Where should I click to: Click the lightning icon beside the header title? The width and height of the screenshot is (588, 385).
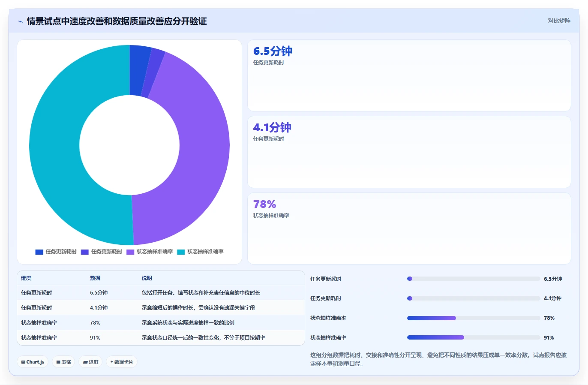pos(20,21)
